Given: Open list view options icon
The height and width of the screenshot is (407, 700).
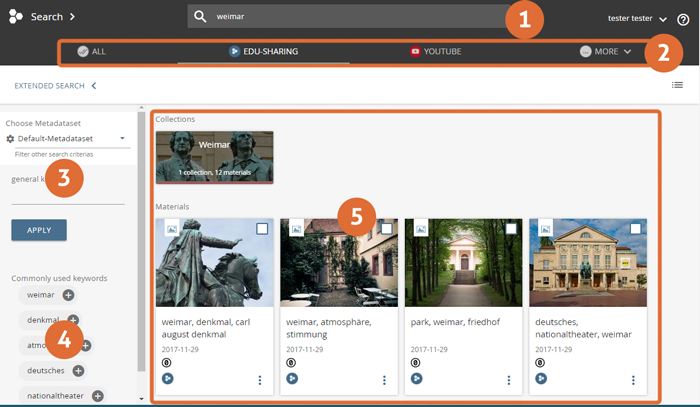Looking at the screenshot, I should click(677, 85).
